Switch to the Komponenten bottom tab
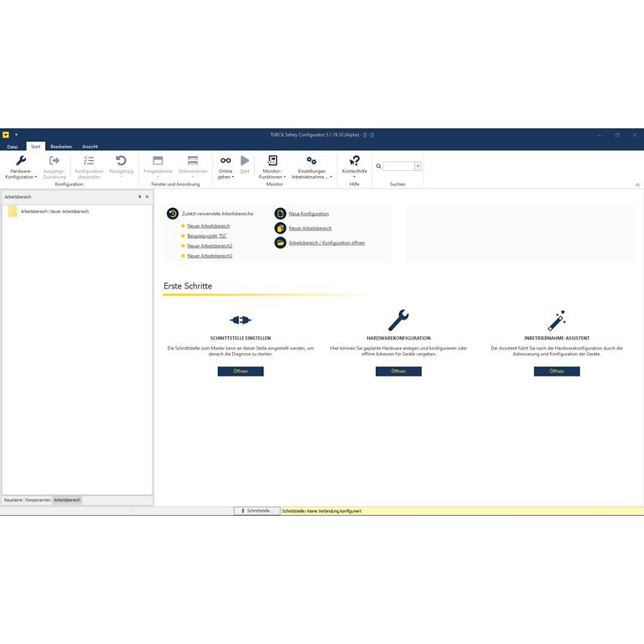644x644 pixels. [38, 500]
